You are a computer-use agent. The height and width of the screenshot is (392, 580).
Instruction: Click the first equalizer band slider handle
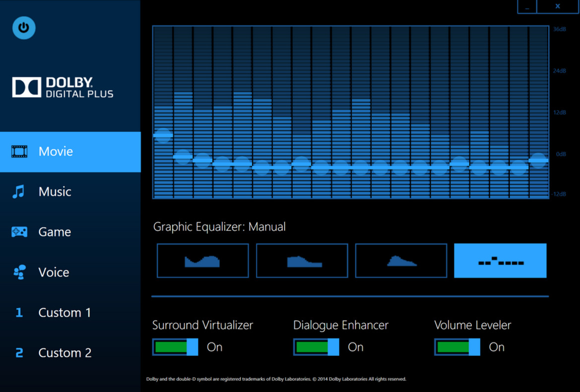point(163,135)
